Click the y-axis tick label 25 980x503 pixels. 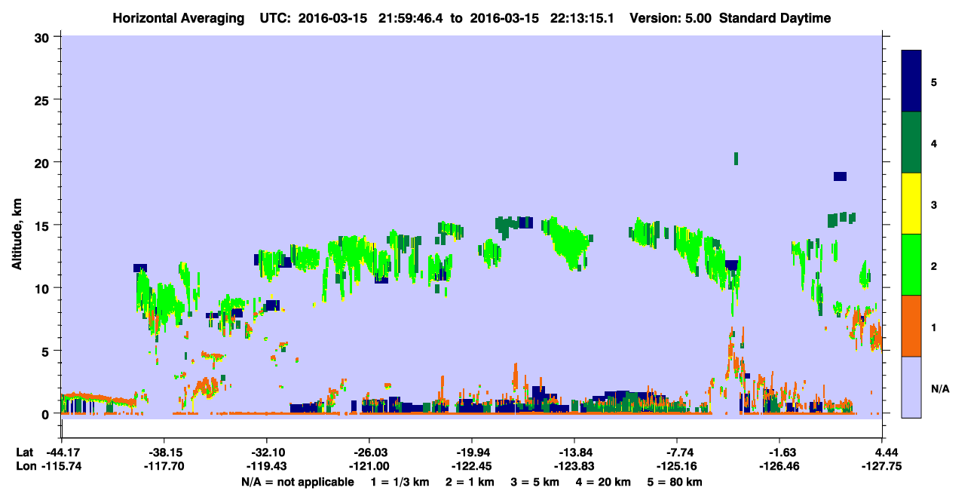(44, 100)
